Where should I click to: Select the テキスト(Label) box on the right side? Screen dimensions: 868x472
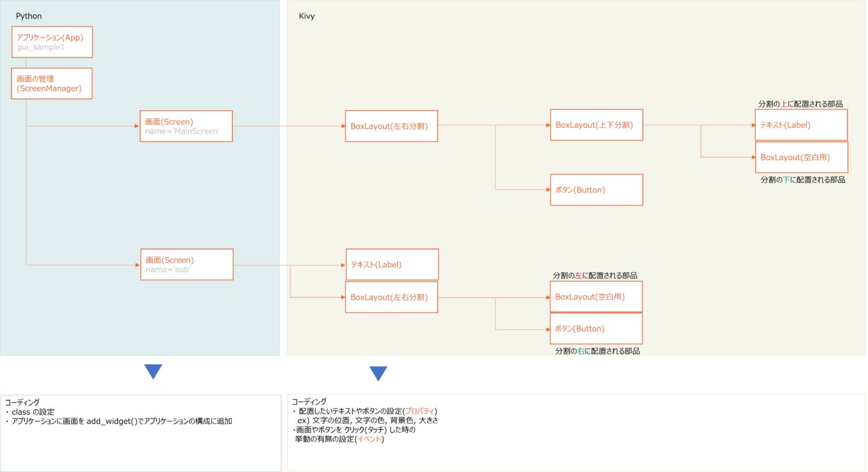802,125
